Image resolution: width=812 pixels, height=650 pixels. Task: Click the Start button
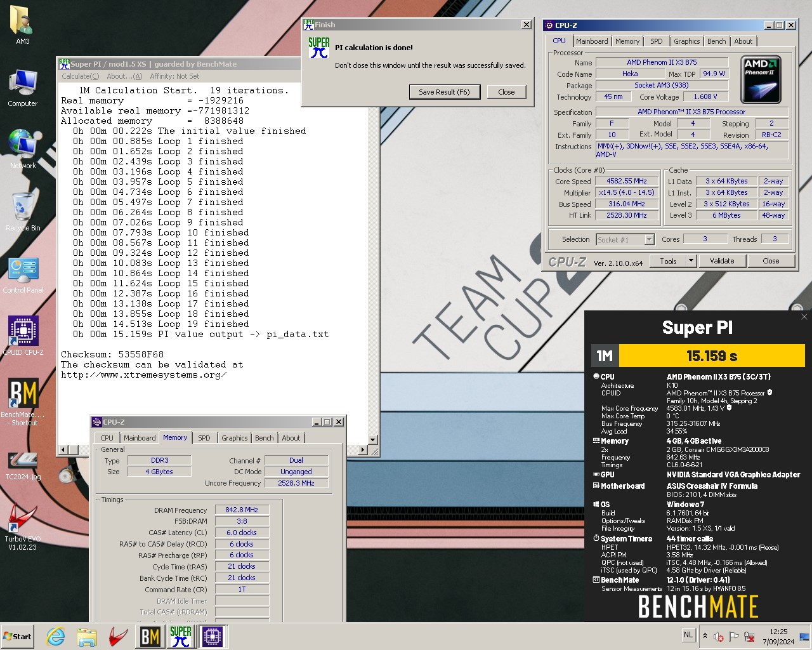click(x=18, y=636)
